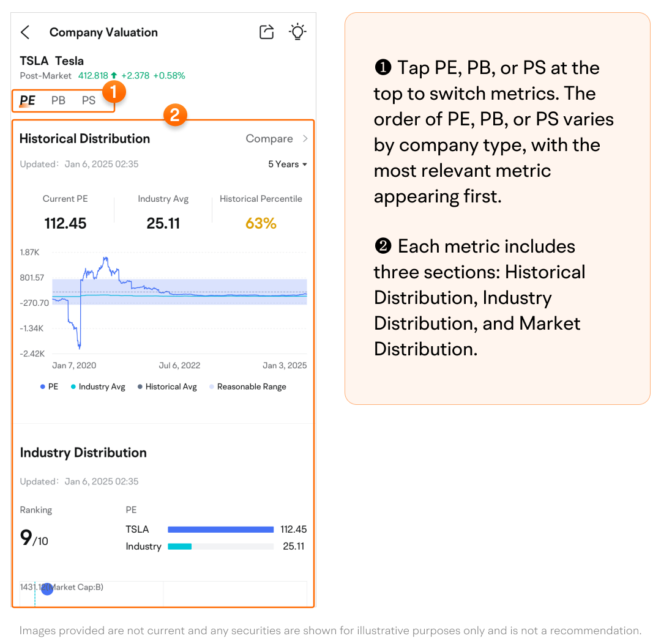Open the Compare link
Viewport: 661px width, 644px height.
269,139
